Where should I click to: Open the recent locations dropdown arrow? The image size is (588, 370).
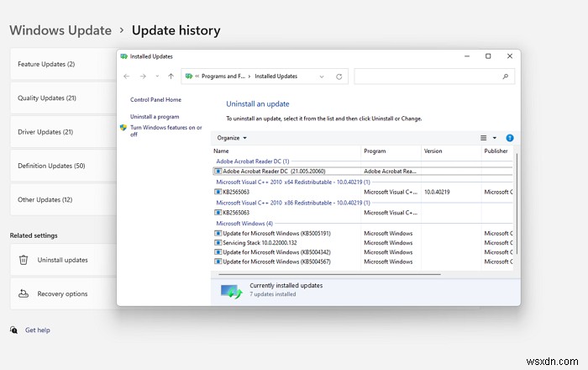(x=156, y=76)
